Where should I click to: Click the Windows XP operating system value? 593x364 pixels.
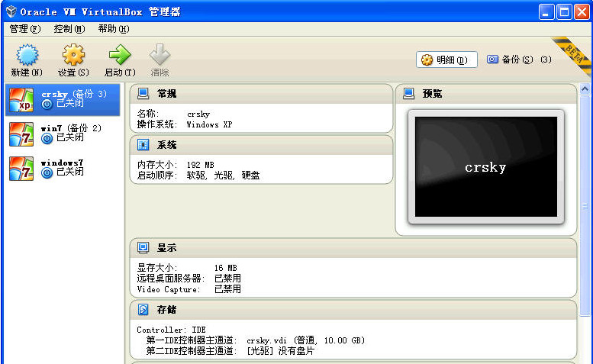(209, 124)
